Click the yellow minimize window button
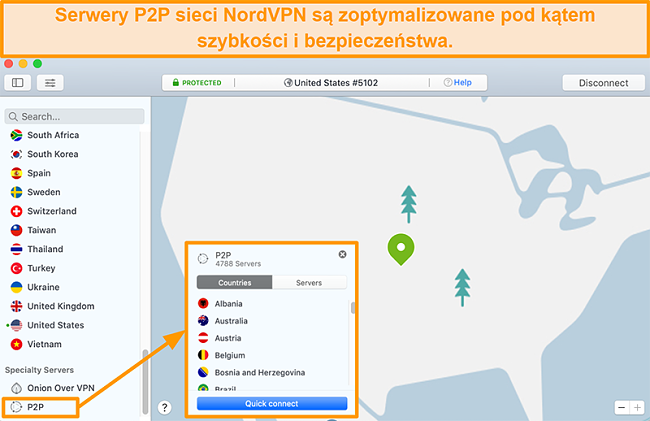 [x=23, y=63]
